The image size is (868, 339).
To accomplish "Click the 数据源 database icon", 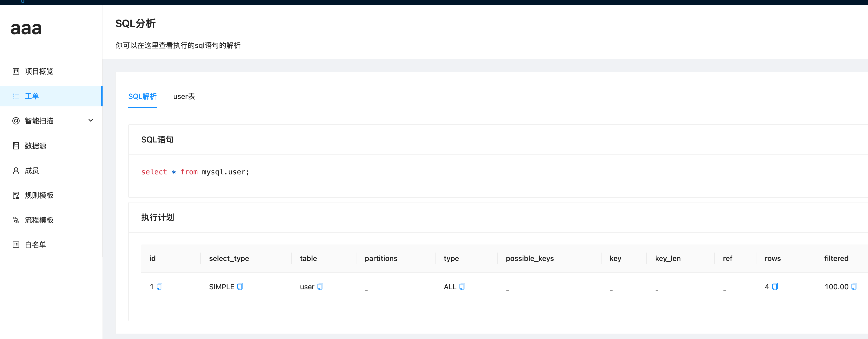I will [x=16, y=146].
